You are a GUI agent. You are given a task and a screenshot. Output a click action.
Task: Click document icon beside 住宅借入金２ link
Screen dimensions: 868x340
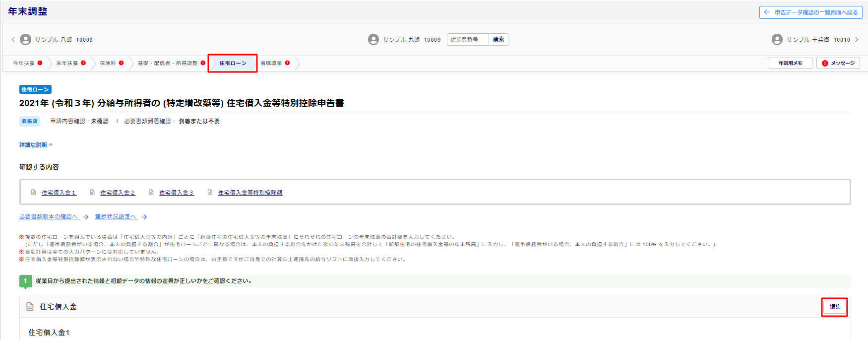coord(92,193)
